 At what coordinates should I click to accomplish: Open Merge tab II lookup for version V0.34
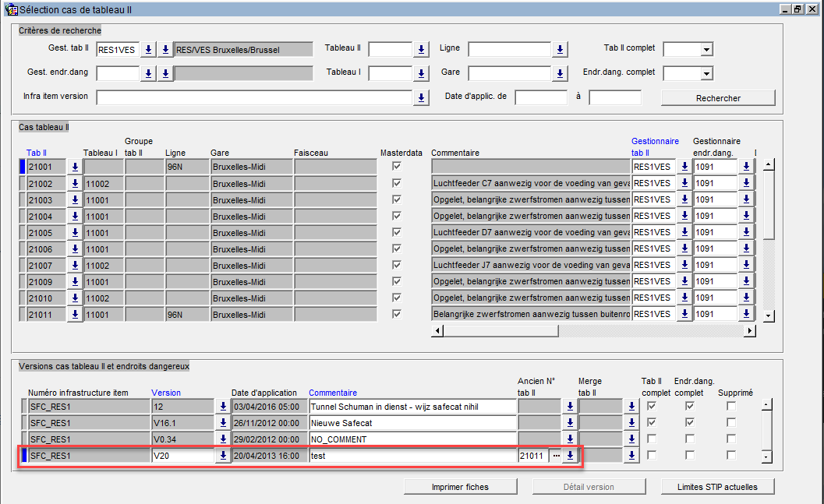pos(631,439)
